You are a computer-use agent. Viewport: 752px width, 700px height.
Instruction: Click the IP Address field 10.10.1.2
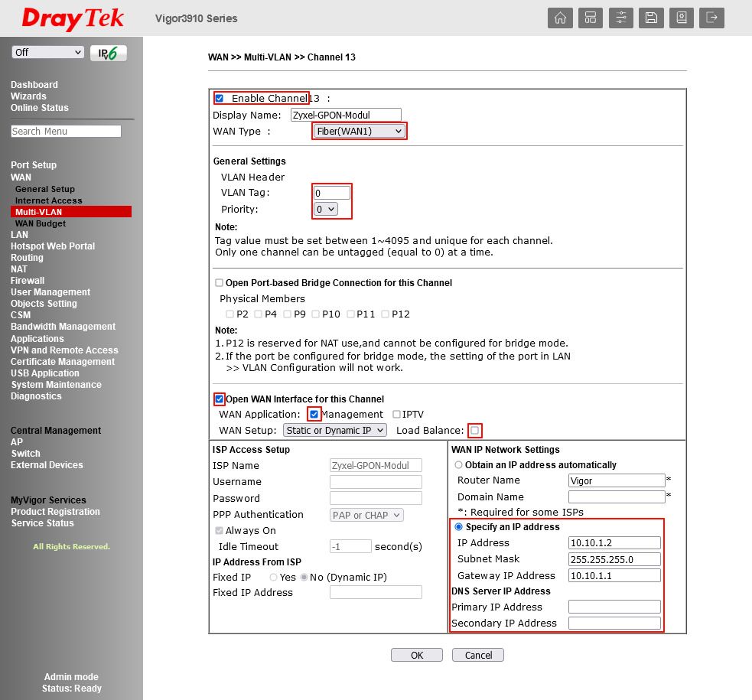click(614, 542)
